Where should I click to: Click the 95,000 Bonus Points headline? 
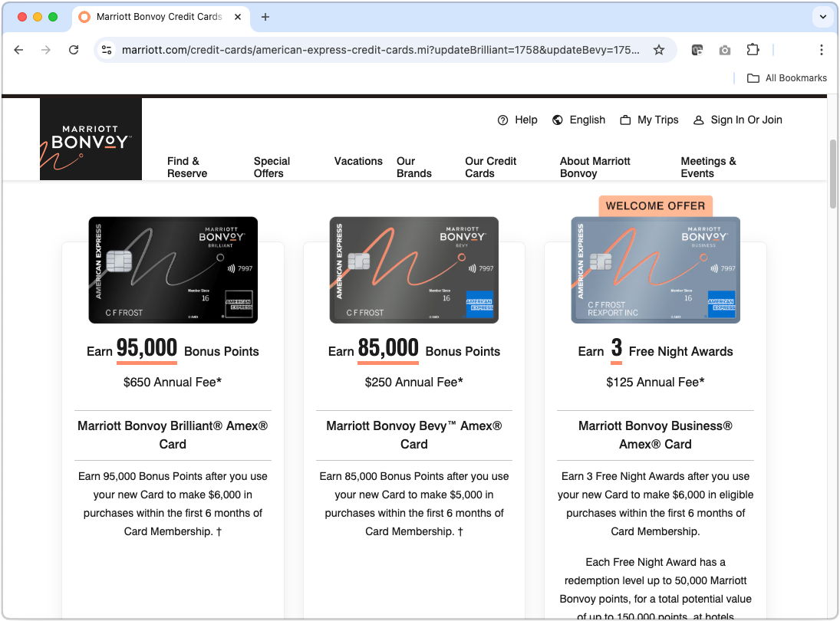[x=173, y=350]
